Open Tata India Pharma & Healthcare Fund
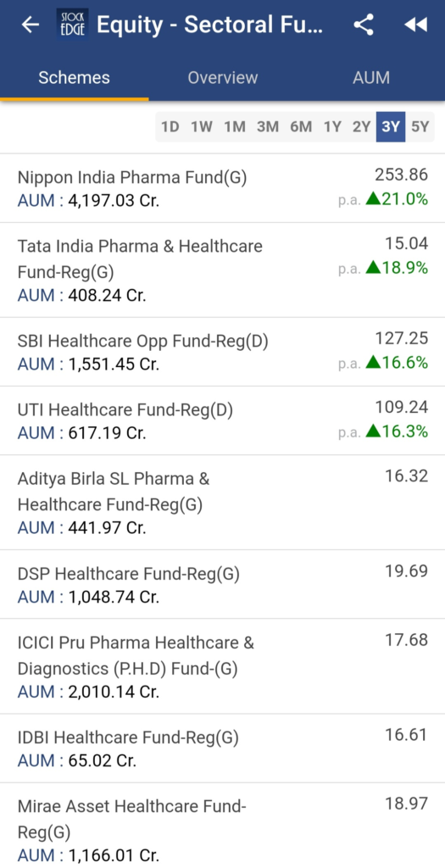This screenshot has width=445, height=868. (x=222, y=270)
